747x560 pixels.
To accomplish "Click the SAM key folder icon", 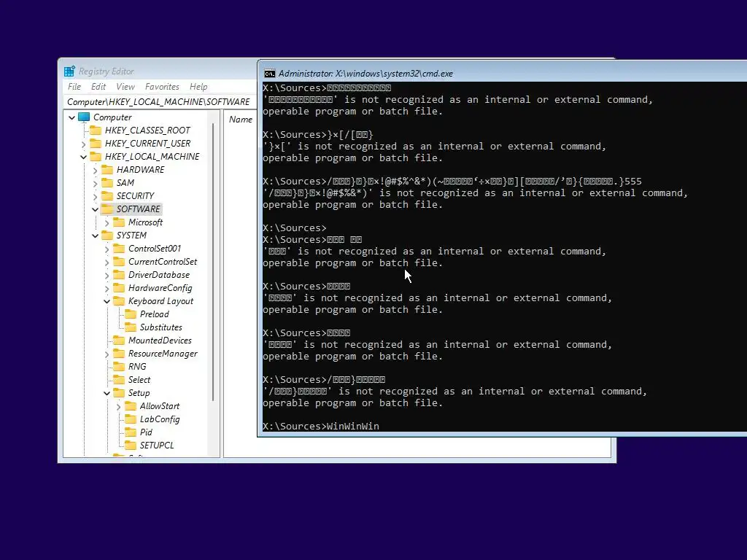I will [x=107, y=183].
